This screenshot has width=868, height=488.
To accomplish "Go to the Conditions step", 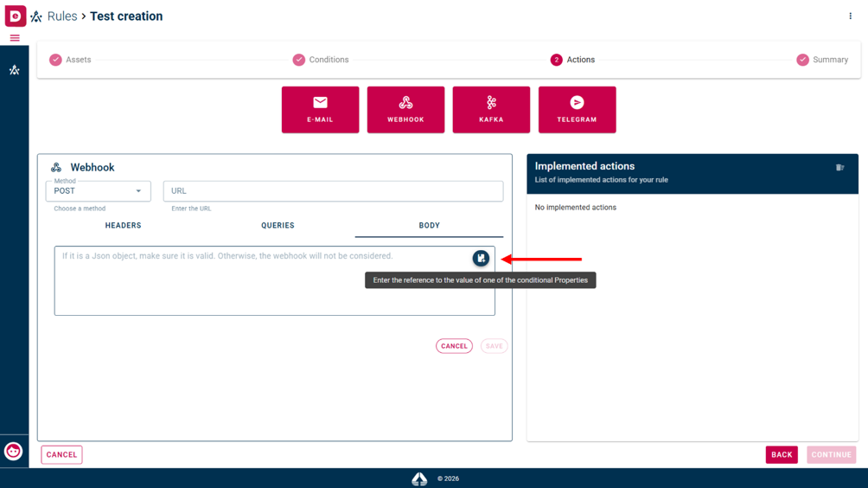I will [x=321, y=60].
